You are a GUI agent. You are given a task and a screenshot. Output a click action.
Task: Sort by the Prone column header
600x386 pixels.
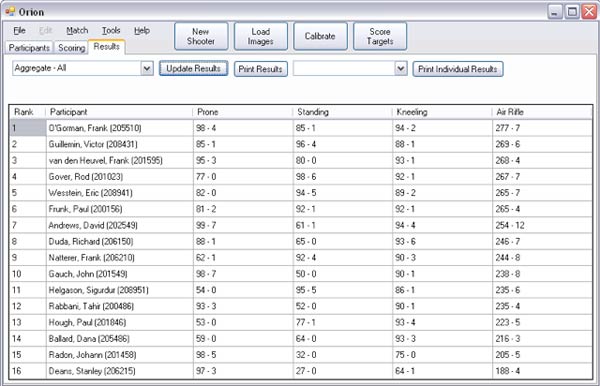[243, 112]
